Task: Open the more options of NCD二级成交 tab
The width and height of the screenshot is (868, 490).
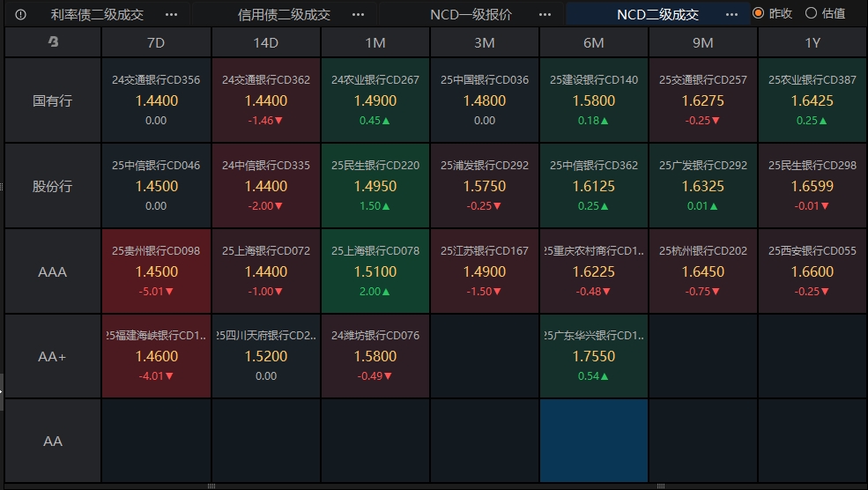Action: [x=731, y=14]
